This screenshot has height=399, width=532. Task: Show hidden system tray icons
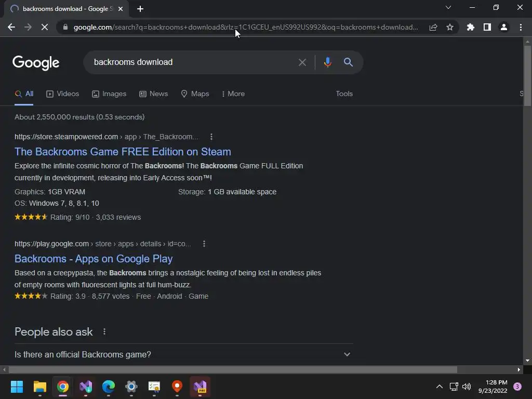(440, 387)
